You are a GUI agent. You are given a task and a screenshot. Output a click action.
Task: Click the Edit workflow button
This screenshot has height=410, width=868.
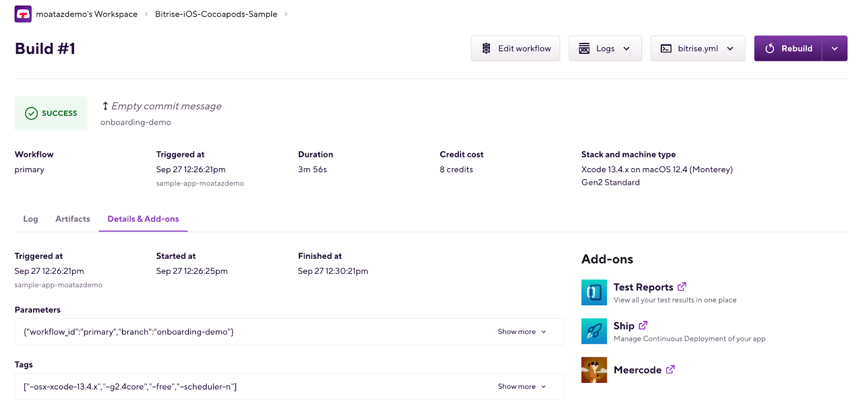(515, 48)
